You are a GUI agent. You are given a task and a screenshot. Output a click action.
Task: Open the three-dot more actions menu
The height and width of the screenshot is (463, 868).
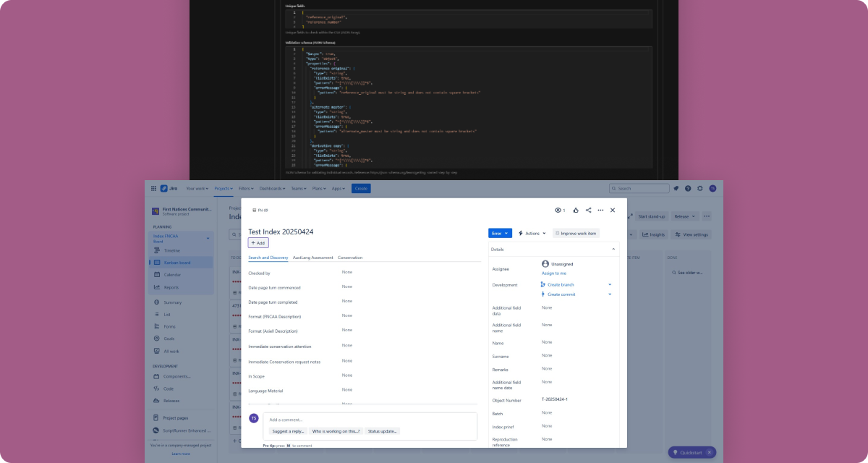600,211
